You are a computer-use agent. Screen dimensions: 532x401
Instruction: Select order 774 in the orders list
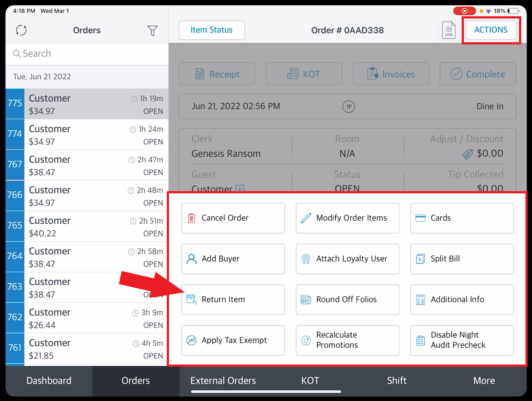point(87,135)
